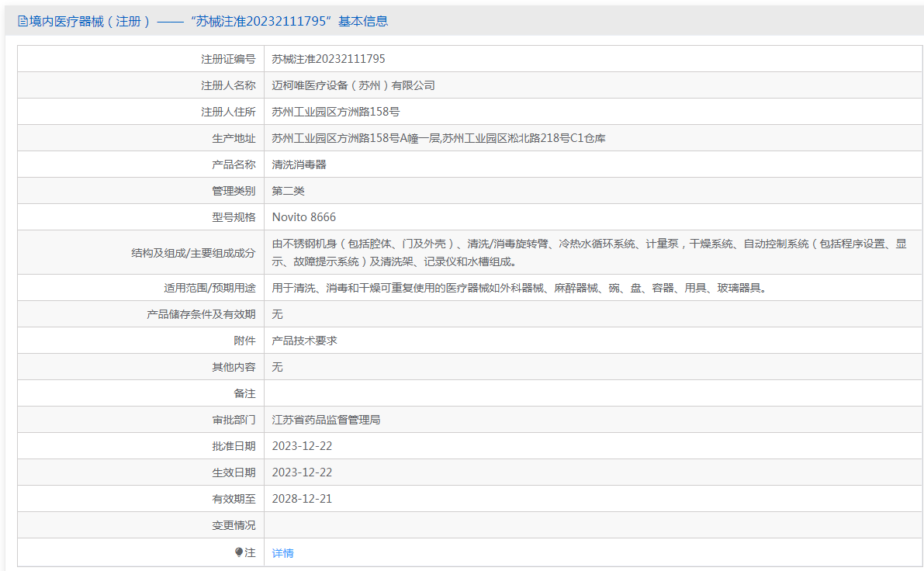
Task: Click the structure and composition description text
Action: click(x=590, y=252)
